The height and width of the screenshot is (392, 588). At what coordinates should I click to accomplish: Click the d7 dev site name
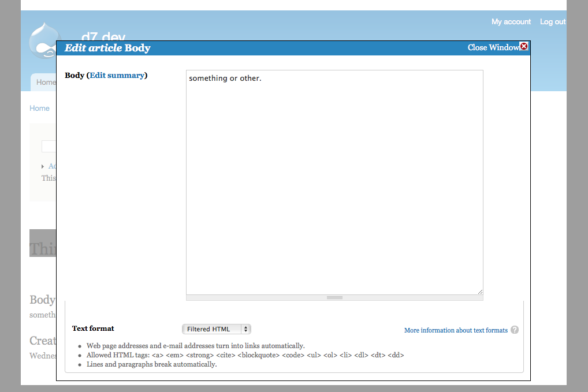pos(102,36)
